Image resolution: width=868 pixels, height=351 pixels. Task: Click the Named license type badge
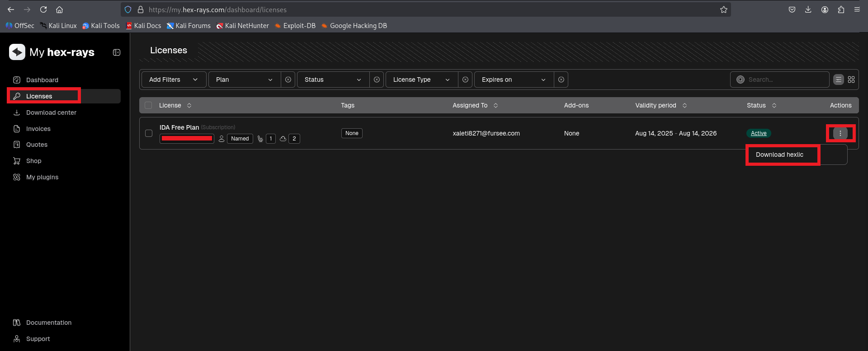pos(240,139)
